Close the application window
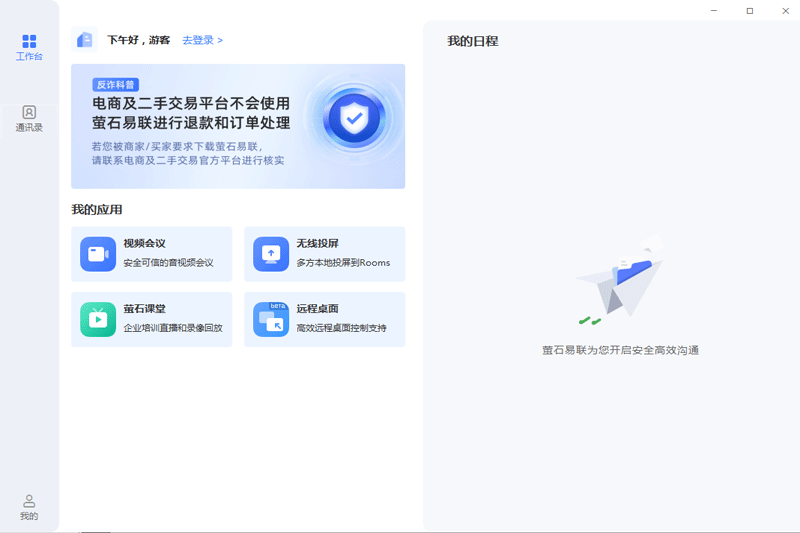 785,11
